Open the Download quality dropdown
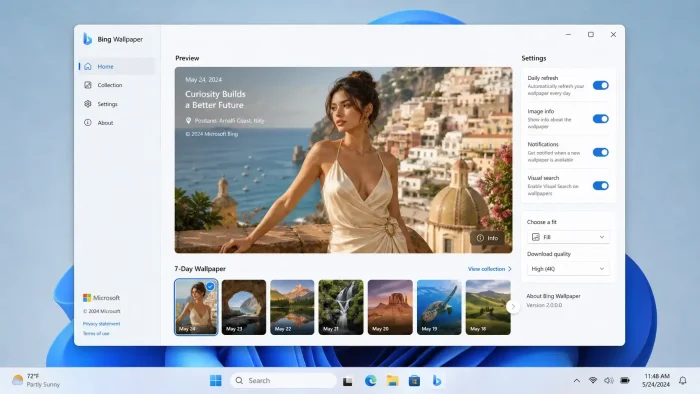Screen dimensions: 700x394 [568, 269]
